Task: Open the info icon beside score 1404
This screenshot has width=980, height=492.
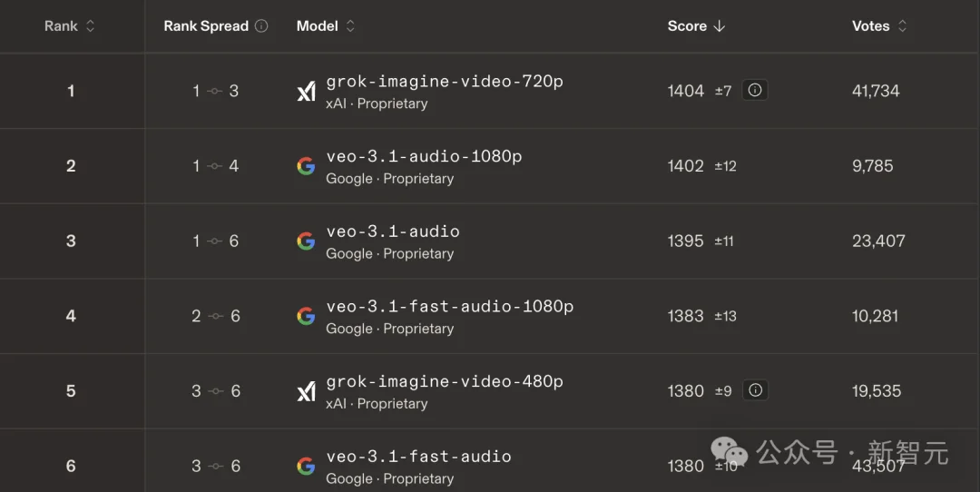Action: [755, 90]
